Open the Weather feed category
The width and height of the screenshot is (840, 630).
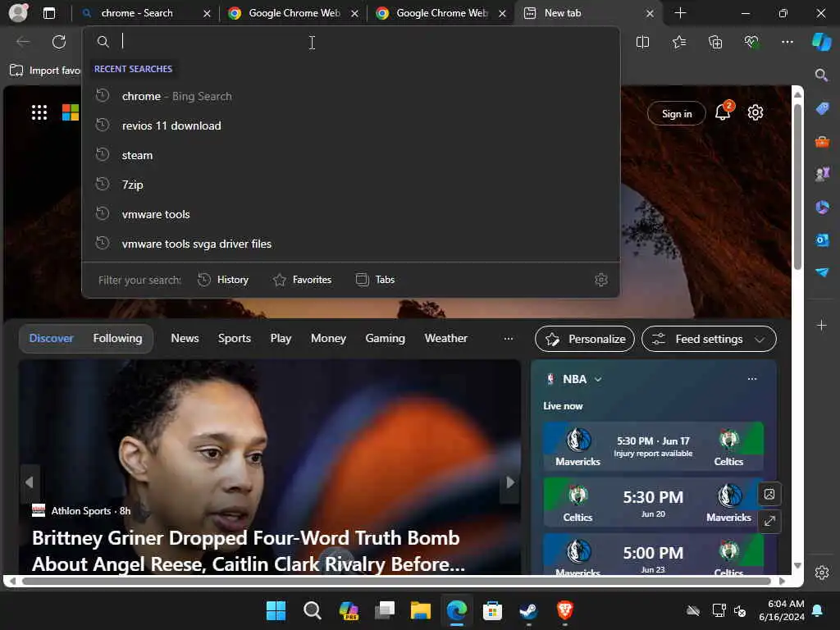[446, 338]
